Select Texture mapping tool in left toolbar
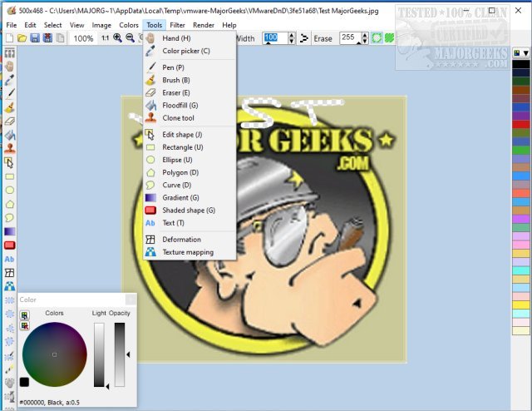The image size is (532, 411). tap(9, 286)
